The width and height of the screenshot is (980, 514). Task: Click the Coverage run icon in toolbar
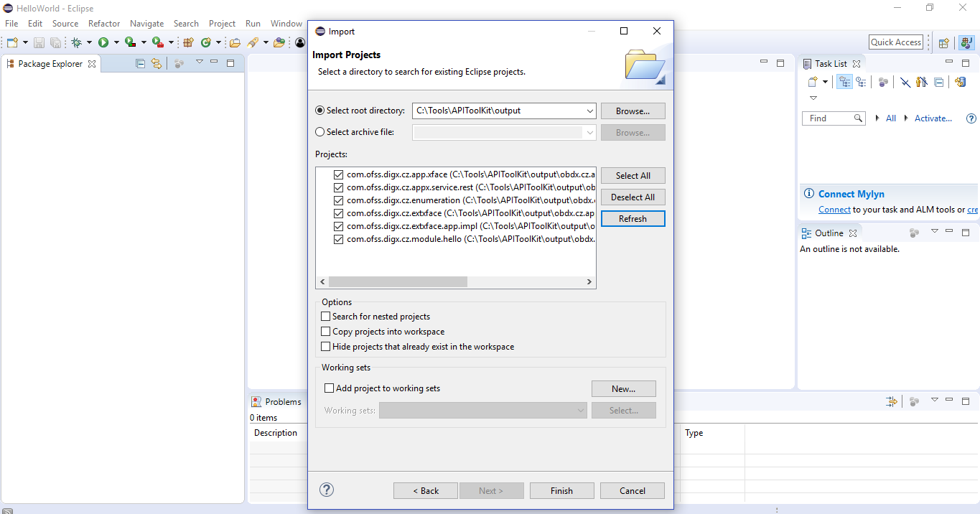(131, 43)
